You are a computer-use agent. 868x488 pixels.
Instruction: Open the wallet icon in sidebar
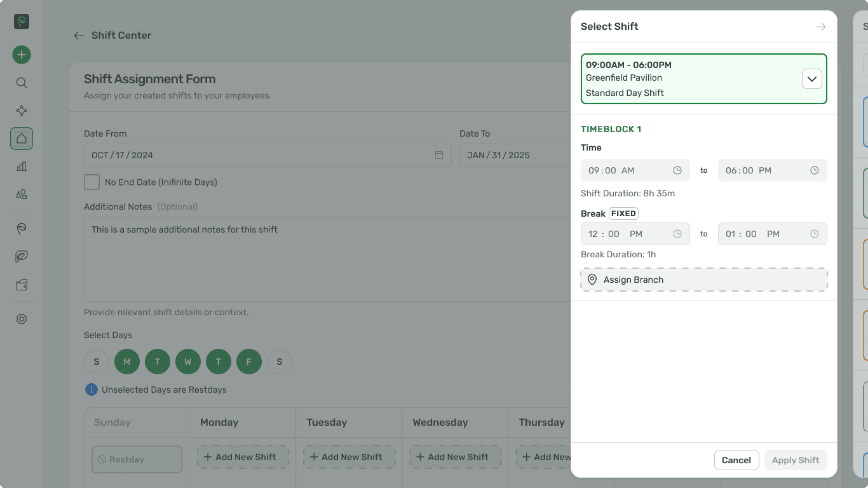point(22,285)
